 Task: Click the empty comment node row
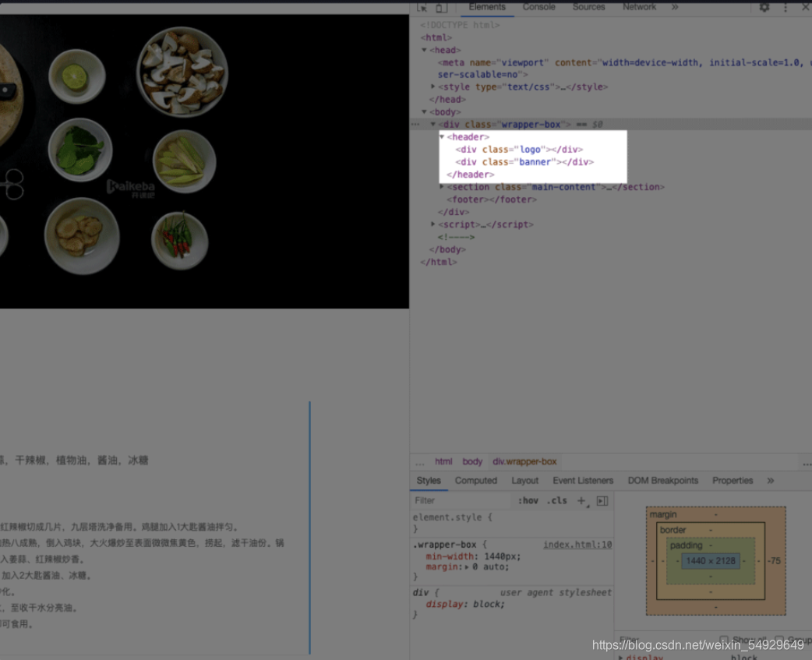[x=456, y=237]
